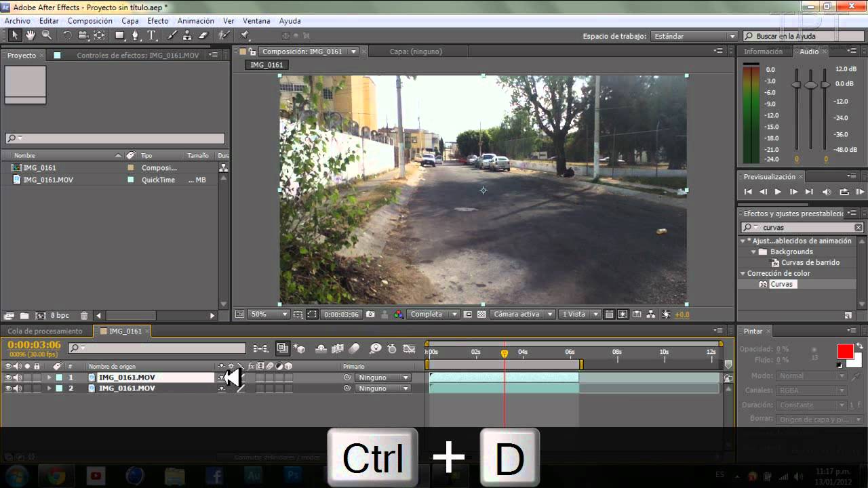
Task: Jump to first frame in preview controls
Action: (748, 192)
